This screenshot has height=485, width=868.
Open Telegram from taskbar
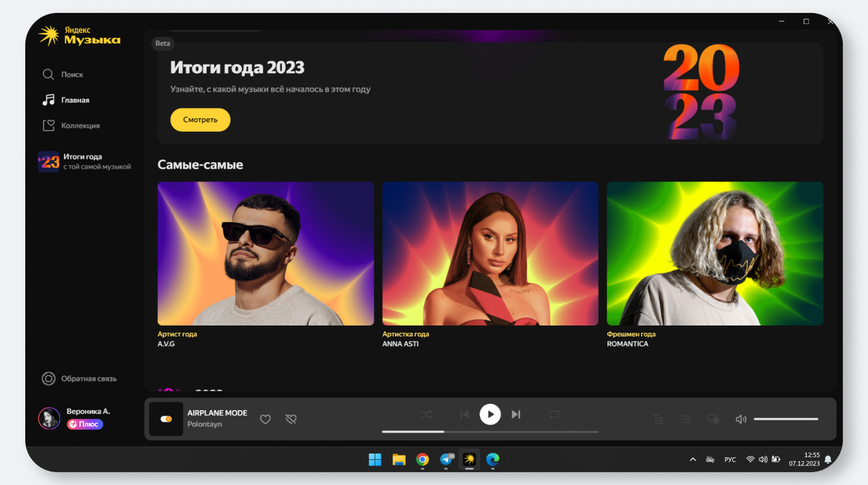click(x=446, y=459)
